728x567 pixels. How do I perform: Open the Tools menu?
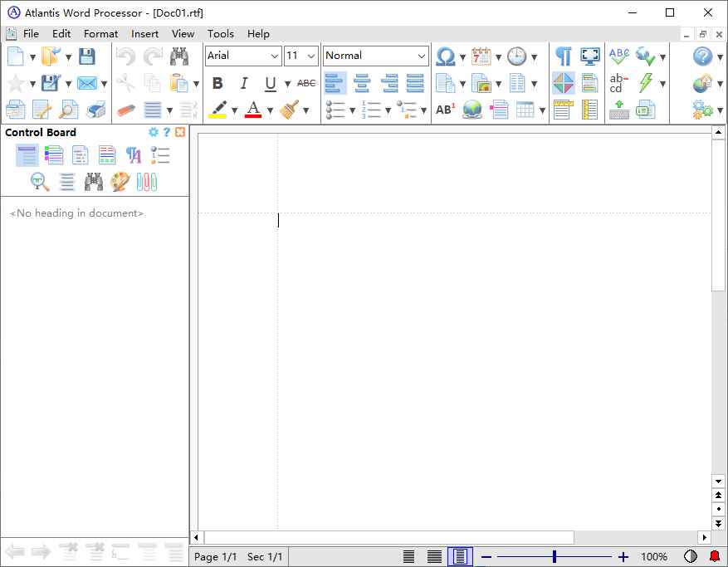tap(220, 34)
